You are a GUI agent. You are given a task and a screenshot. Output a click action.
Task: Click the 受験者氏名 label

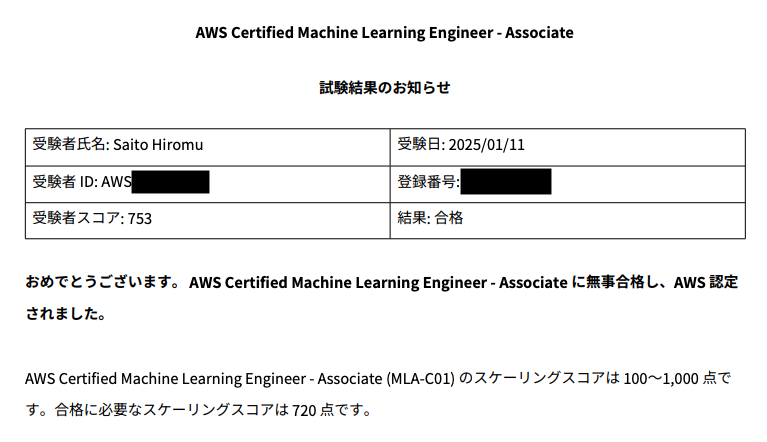[71, 144]
